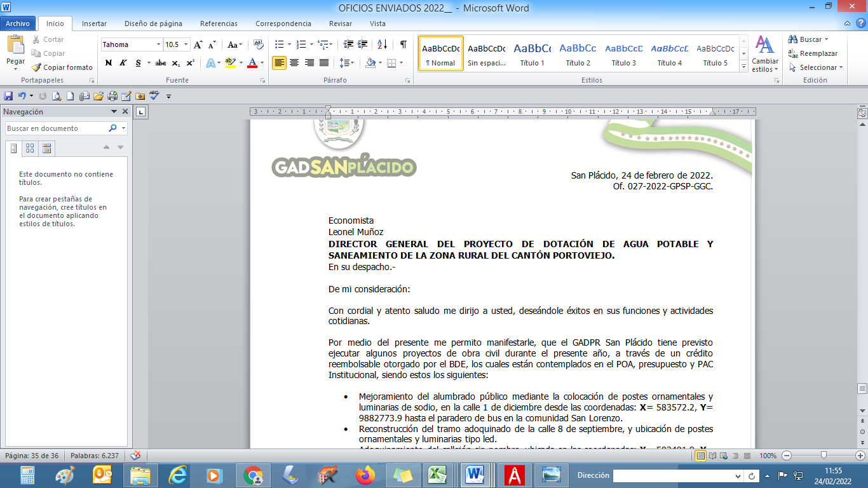
Task: Sort text with the A-Z sort icon
Action: 382,44
